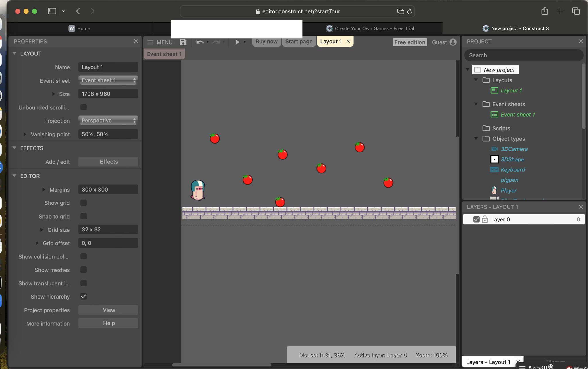The image size is (588, 369).
Task: Disable Show hierarchy
Action: 83,296
